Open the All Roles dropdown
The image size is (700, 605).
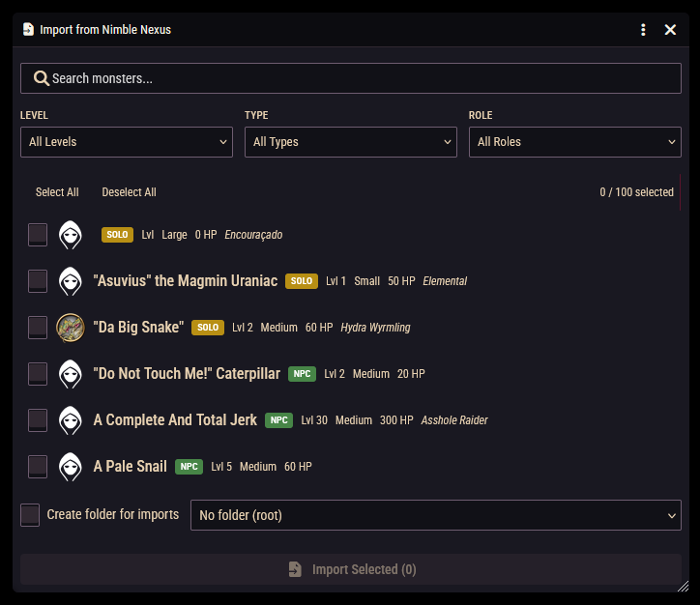pyautogui.click(x=575, y=142)
